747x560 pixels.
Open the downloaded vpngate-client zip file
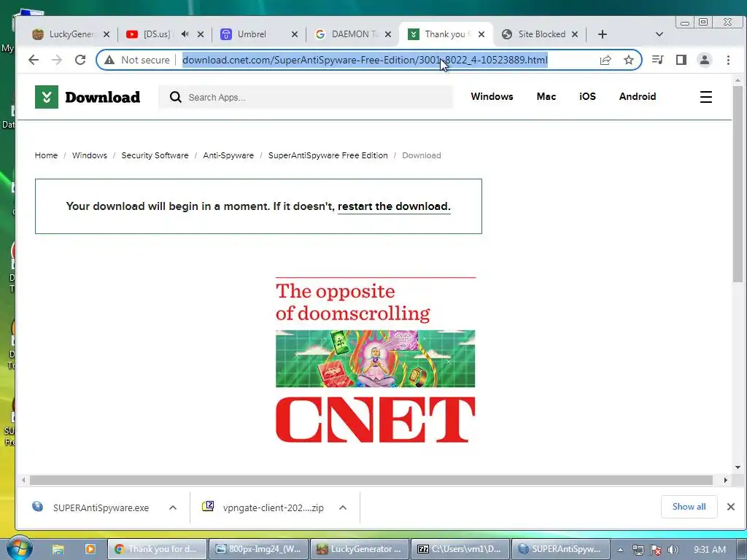coord(263,507)
